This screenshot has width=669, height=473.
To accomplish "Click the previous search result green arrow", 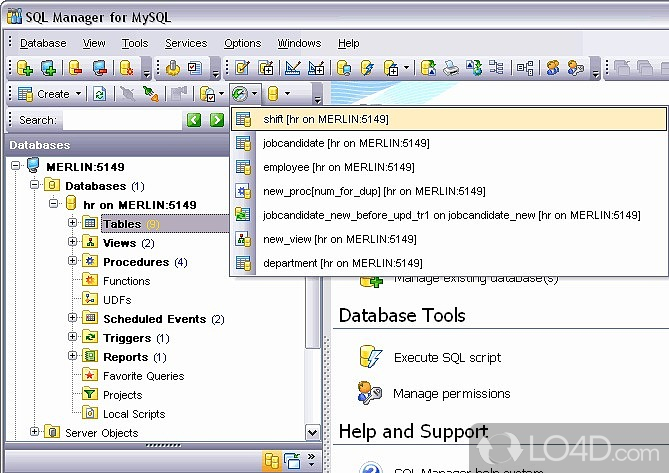I will point(194,120).
